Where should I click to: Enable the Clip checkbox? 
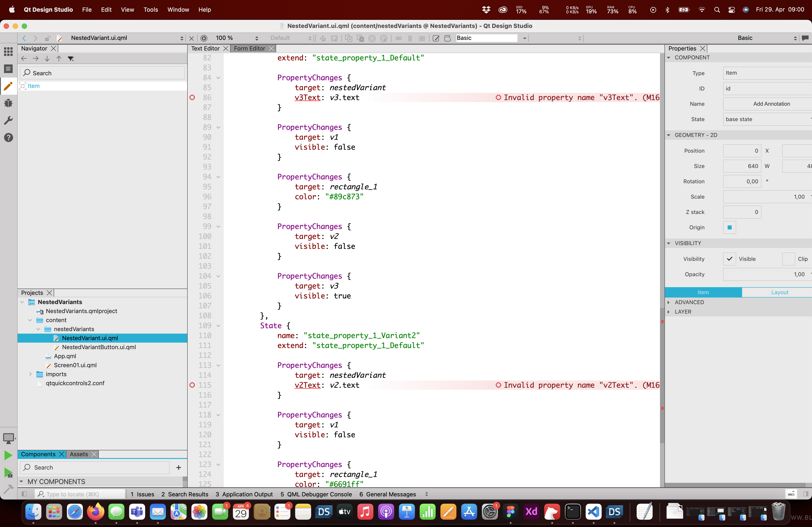tap(788, 259)
